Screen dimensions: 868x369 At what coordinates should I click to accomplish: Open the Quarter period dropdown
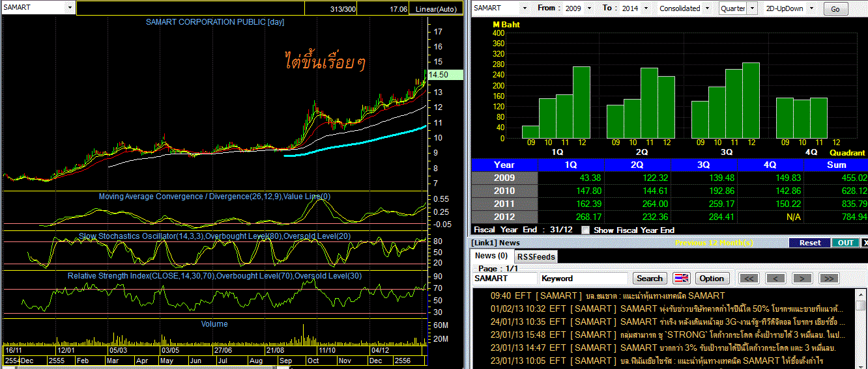(753, 8)
